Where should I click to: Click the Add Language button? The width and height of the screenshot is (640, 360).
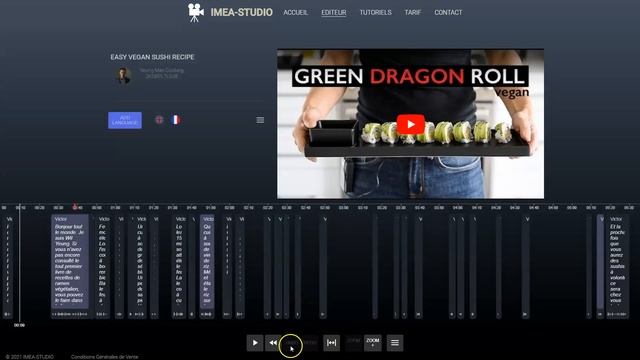tap(125, 120)
